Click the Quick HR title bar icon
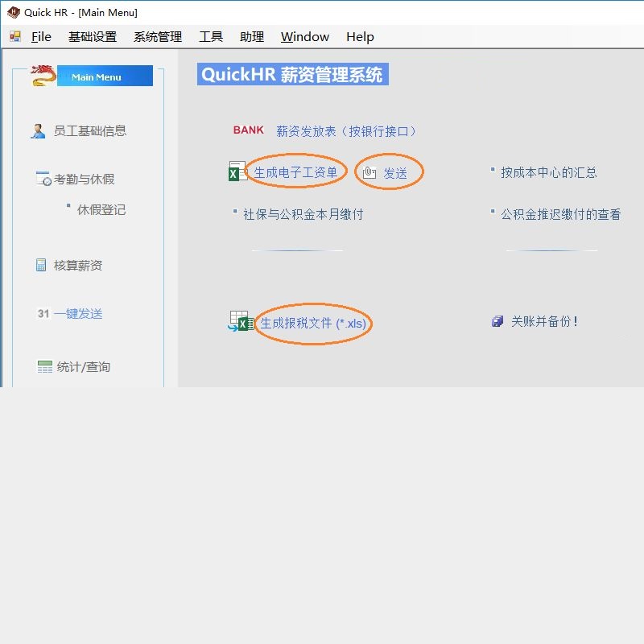The image size is (644, 644). click(14, 12)
